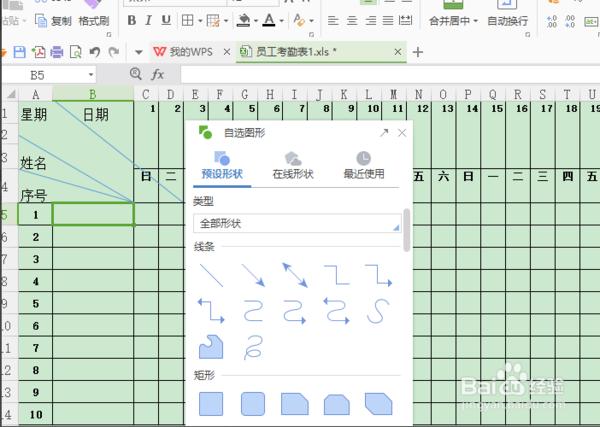Select the freeform shape tool
Image resolution: width=600 pixels, height=427 pixels.
[211, 347]
